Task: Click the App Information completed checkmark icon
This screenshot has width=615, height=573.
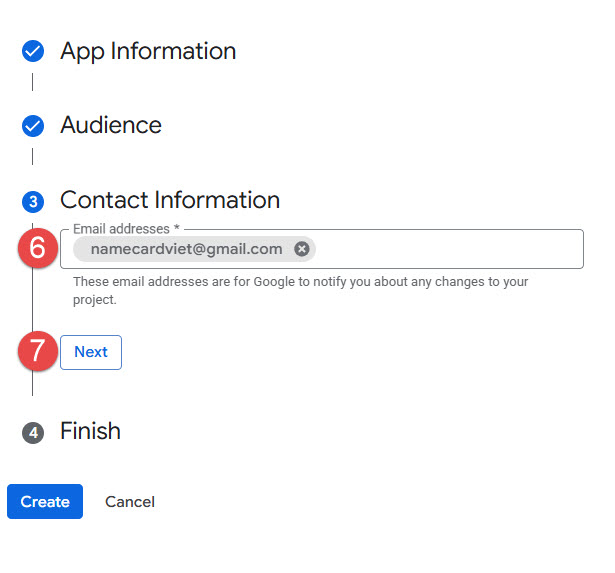Action: [x=33, y=51]
